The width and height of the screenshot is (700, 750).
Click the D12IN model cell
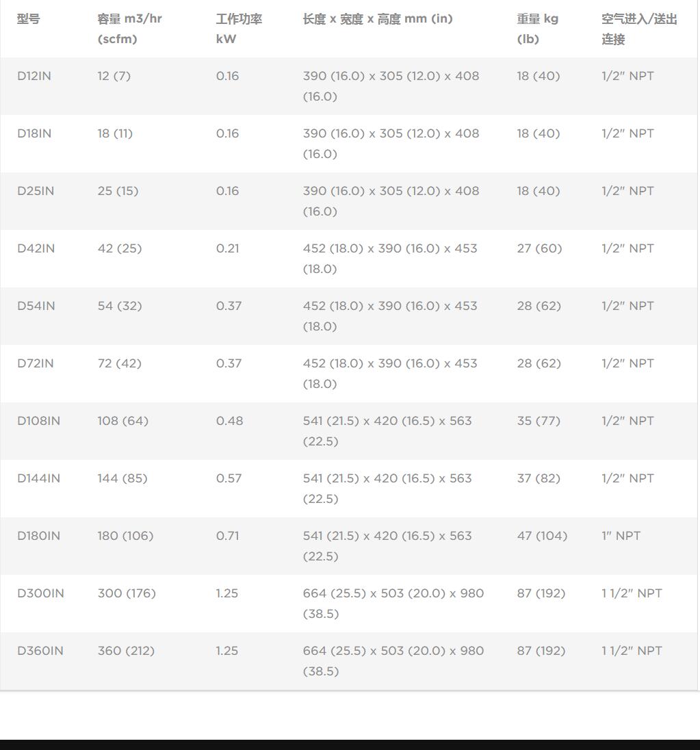(x=34, y=76)
